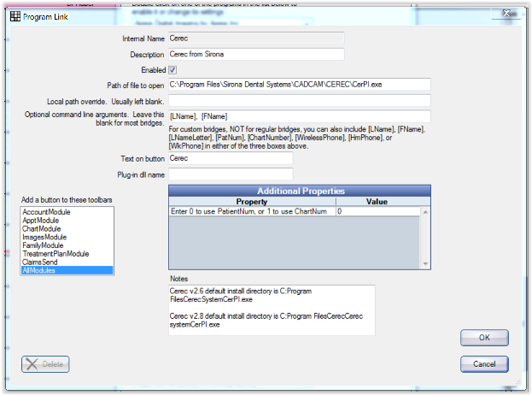Select FamilyModule in the toolbars list
Image resolution: width=532 pixels, height=395 pixels.
(x=67, y=245)
